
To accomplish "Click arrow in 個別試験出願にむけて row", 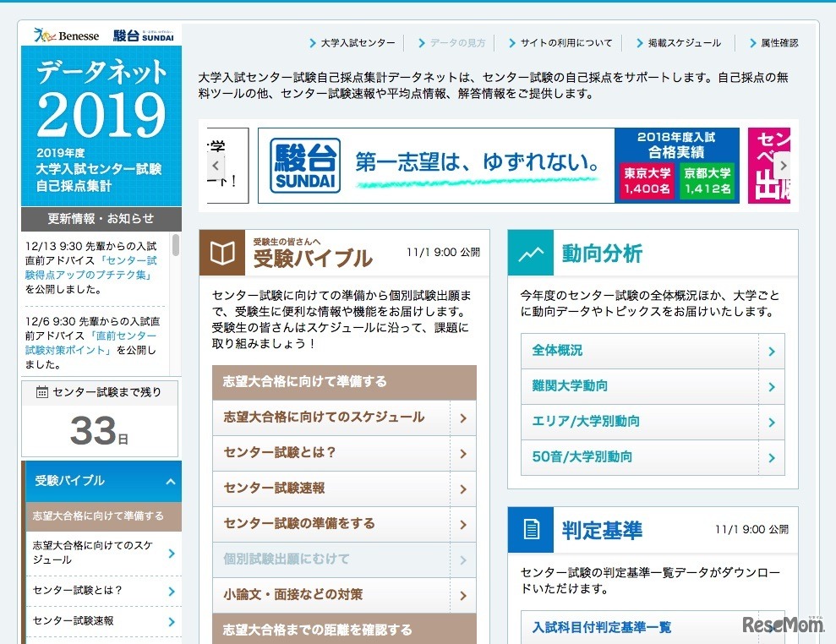I will point(462,559).
